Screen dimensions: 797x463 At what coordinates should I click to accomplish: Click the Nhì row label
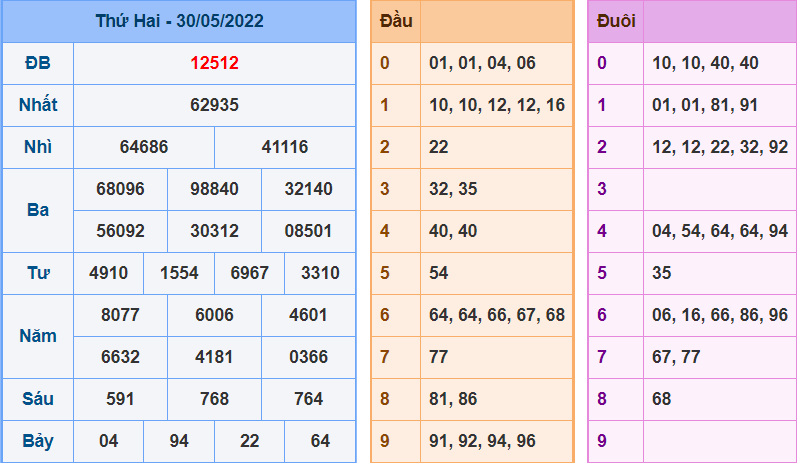coord(38,147)
